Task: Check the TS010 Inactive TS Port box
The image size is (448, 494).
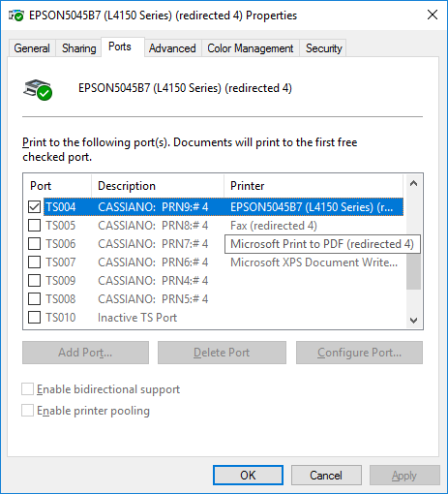Action: click(34, 318)
